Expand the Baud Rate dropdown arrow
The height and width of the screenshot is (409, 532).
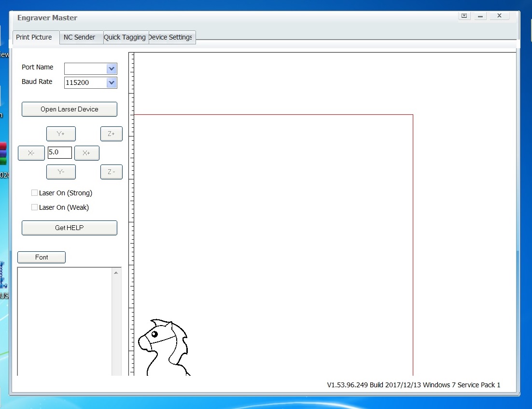[x=112, y=82]
